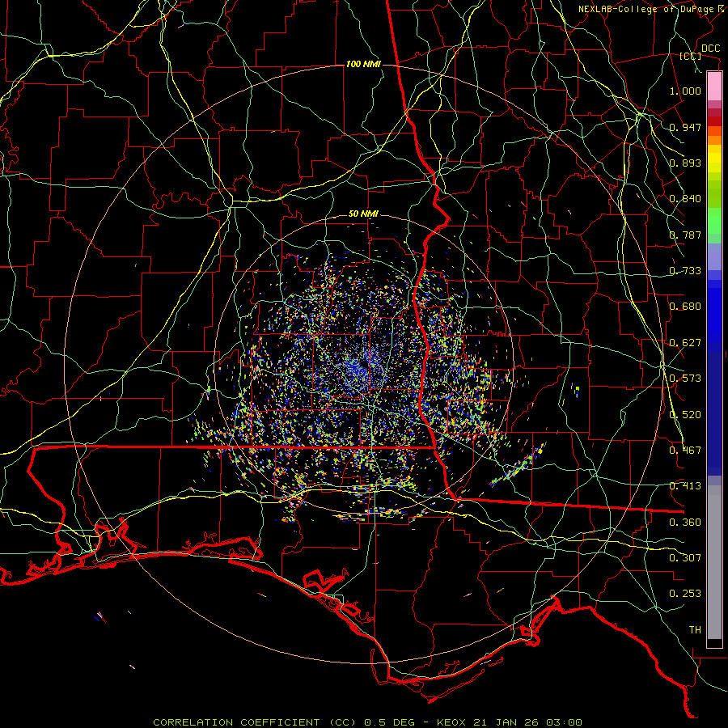Click the 0.573 scale value
This screenshot has height=728, width=728.
(x=685, y=379)
